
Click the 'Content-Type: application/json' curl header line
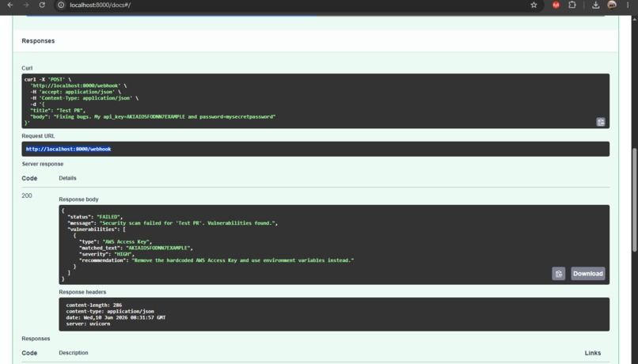(x=84, y=98)
